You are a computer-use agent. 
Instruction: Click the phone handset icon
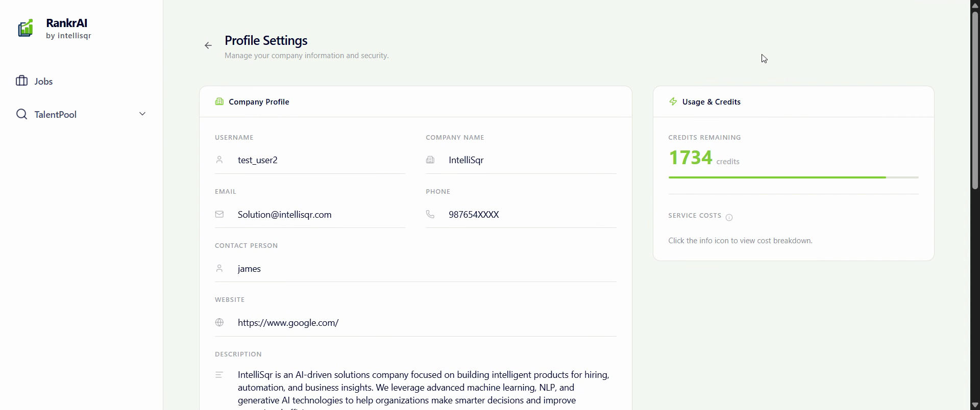pos(430,214)
